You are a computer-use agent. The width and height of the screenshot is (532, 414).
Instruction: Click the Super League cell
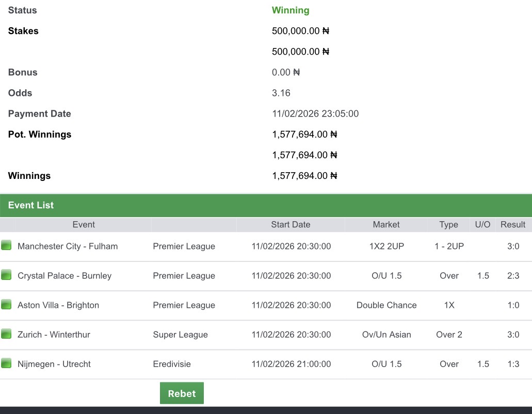(x=180, y=335)
